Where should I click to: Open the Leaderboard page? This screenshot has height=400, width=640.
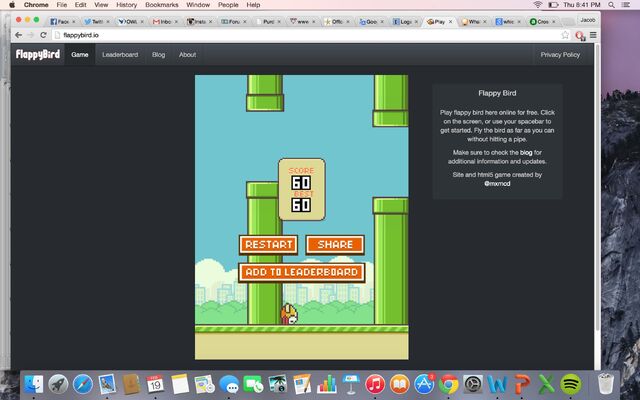point(120,54)
